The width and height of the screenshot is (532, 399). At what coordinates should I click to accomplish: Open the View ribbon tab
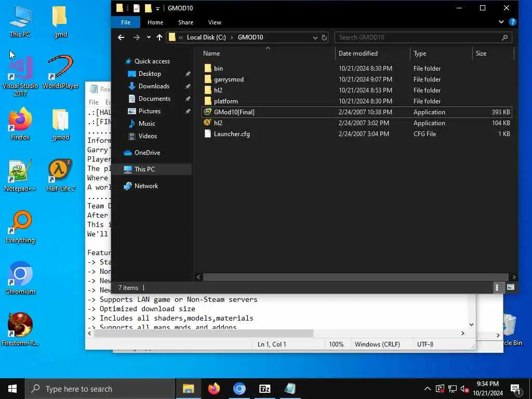(x=215, y=22)
